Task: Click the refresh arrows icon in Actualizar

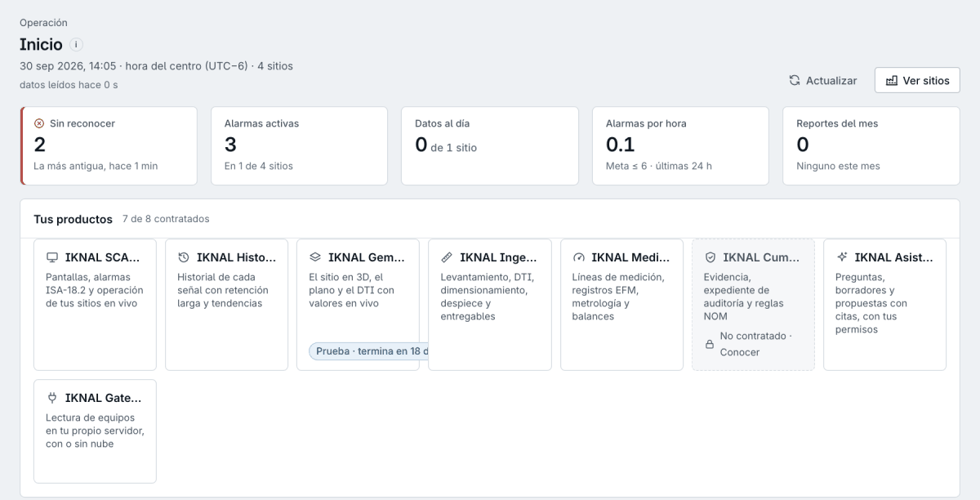Action: click(x=795, y=80)
